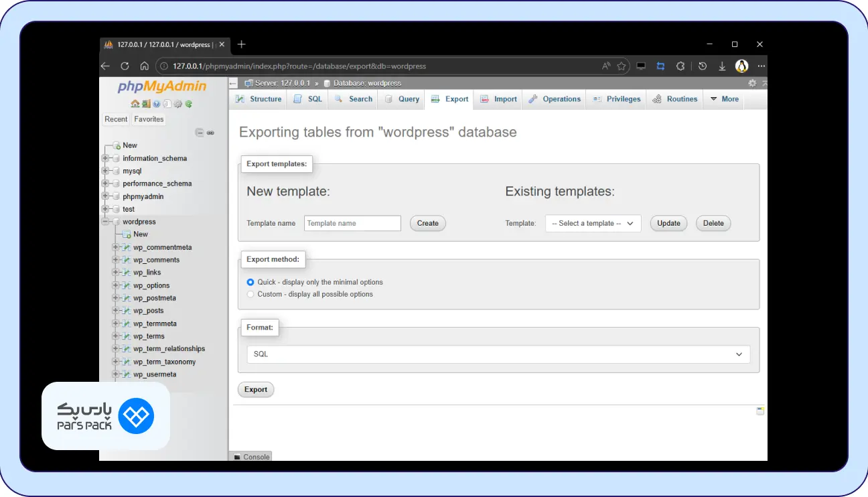Open the Console bar
Screen dimensions: 868x497
click(251, 457)
